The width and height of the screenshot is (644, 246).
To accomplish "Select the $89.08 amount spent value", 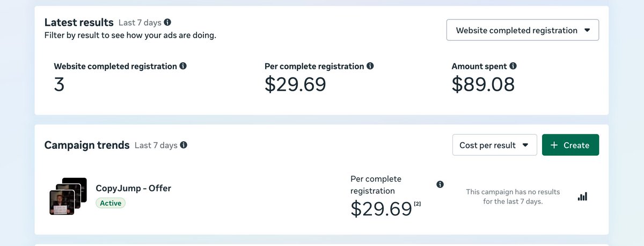I will 483,84.
